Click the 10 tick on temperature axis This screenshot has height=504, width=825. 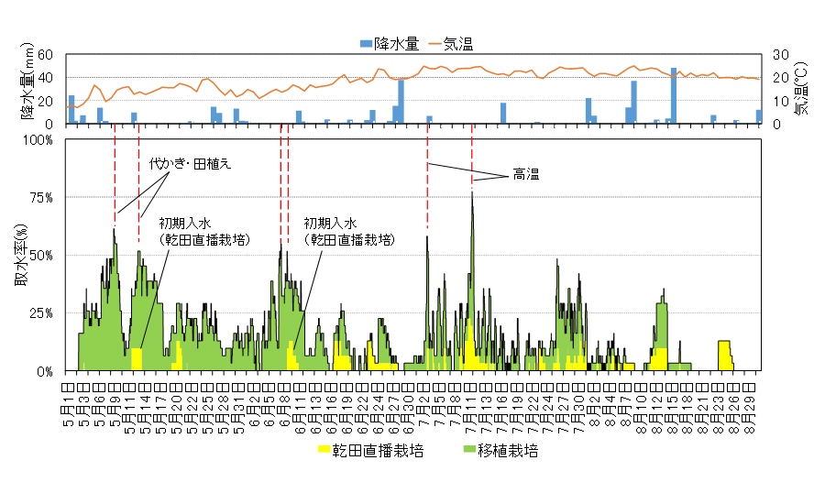coord(781,101)
